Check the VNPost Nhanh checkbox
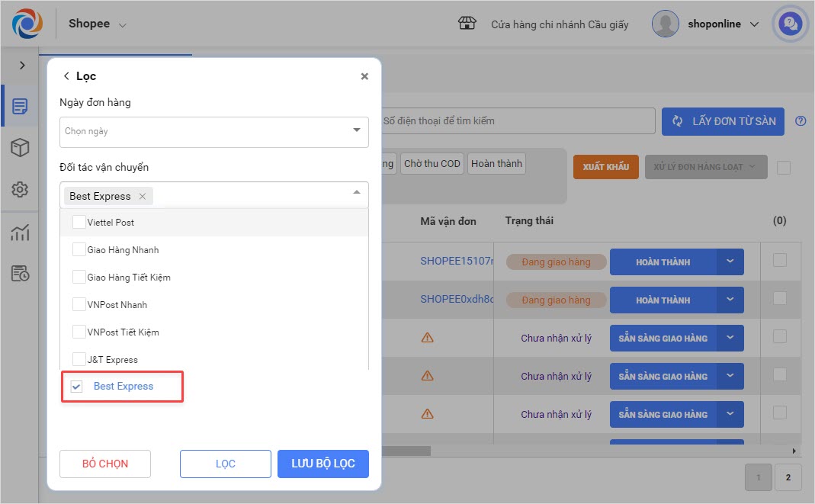The height and width of the screenshot is (504, 815). [79, 304]
